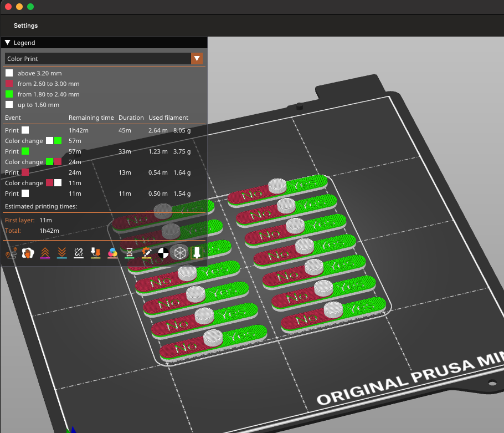Click white swatch for up to 1.60 mm
Image resolution: width=504 pixels, height=433 pixels.
[9, 105]
